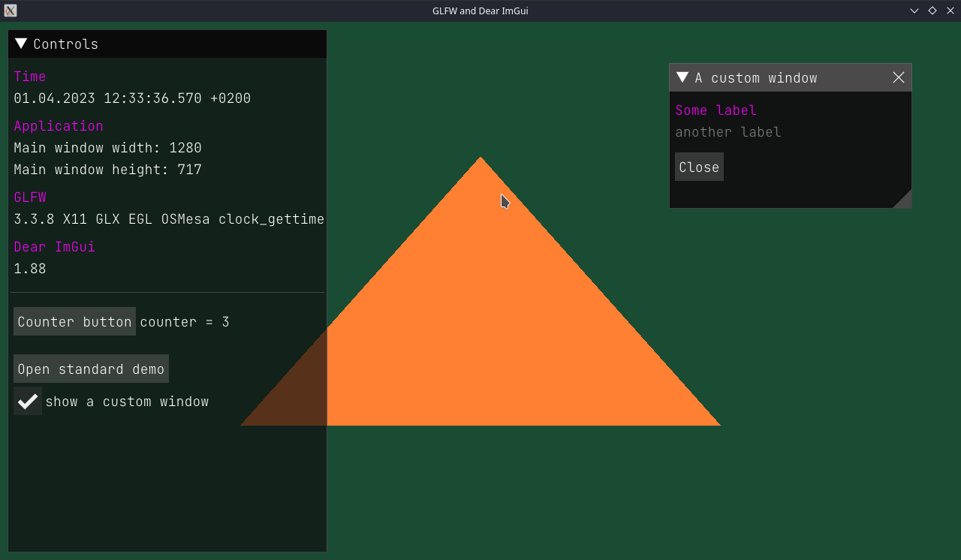The image size is (961, 560).
Task: Click the 'counter = 3' text
Action: pyautogui.click(x=185, y=322)
